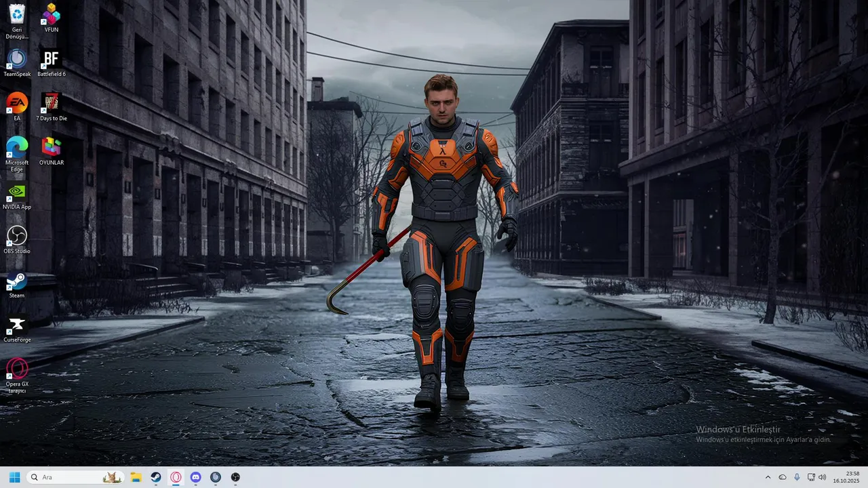Click the OneDrive cloud tray icon
Image resolution: width=868 pixels, height=488 pixels.
(x=783, y=477)
